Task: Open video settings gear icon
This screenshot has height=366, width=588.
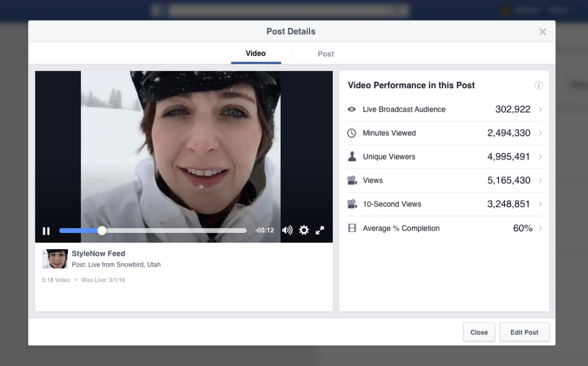Action: click(304, 230)
